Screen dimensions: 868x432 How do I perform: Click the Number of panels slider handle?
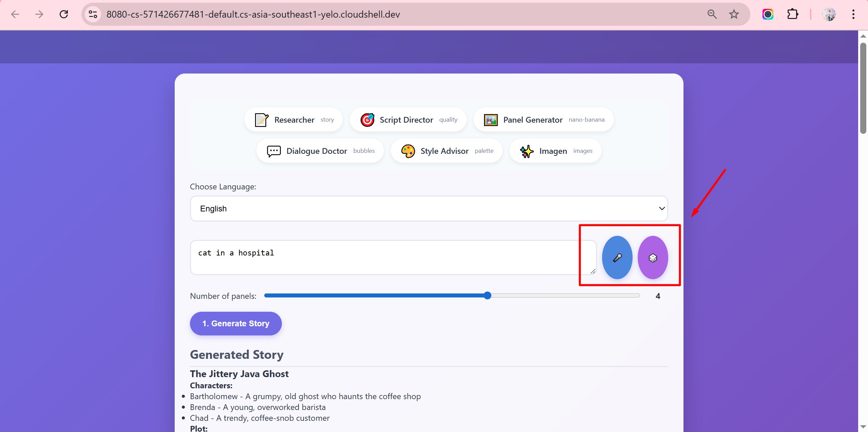[487, 295]
